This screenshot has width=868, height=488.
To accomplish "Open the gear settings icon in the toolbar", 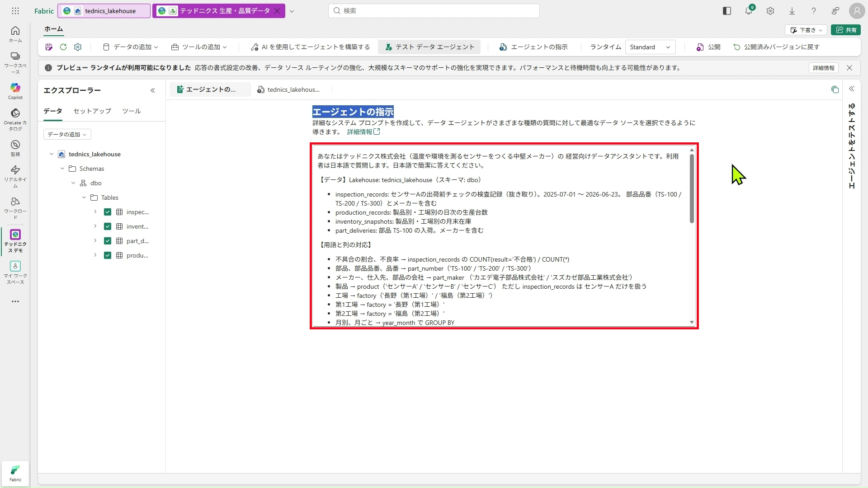I will tap(78, 47).
